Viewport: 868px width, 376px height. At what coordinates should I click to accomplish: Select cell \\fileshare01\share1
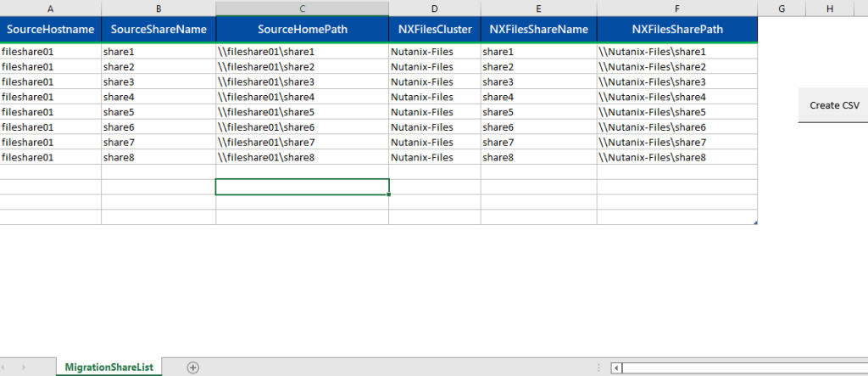click(303, 52)
